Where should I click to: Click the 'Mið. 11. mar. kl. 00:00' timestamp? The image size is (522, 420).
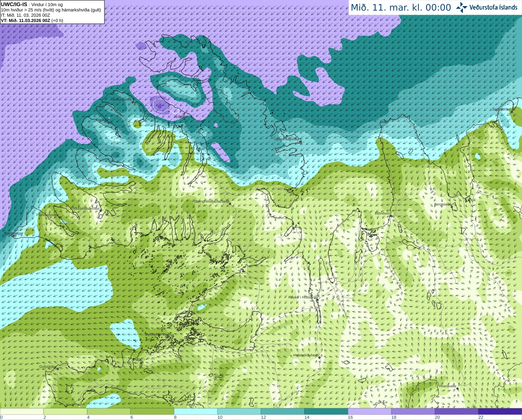[401, 8]
